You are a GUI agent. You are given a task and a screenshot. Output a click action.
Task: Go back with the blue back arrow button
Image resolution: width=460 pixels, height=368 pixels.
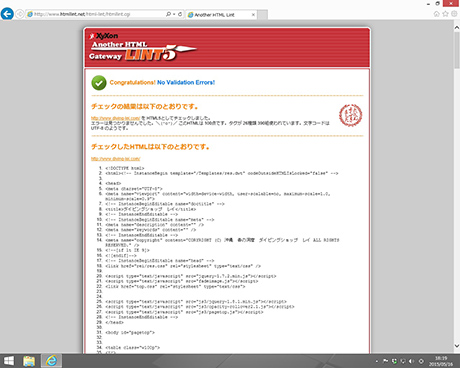click(x=7, y=14)
